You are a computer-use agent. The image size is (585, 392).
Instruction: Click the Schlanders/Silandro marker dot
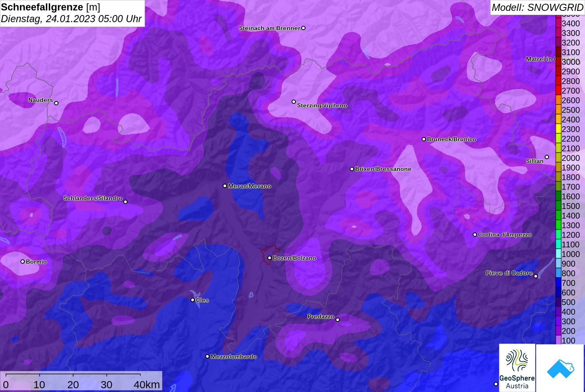(x=125, y=202)
